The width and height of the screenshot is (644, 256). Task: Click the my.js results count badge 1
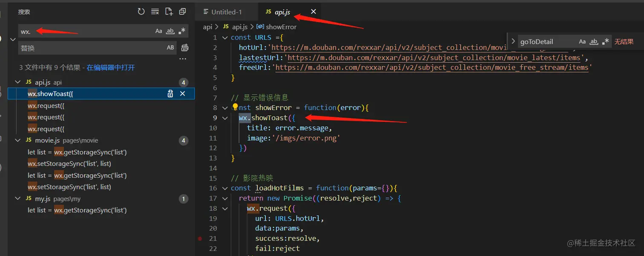point(184,199)
